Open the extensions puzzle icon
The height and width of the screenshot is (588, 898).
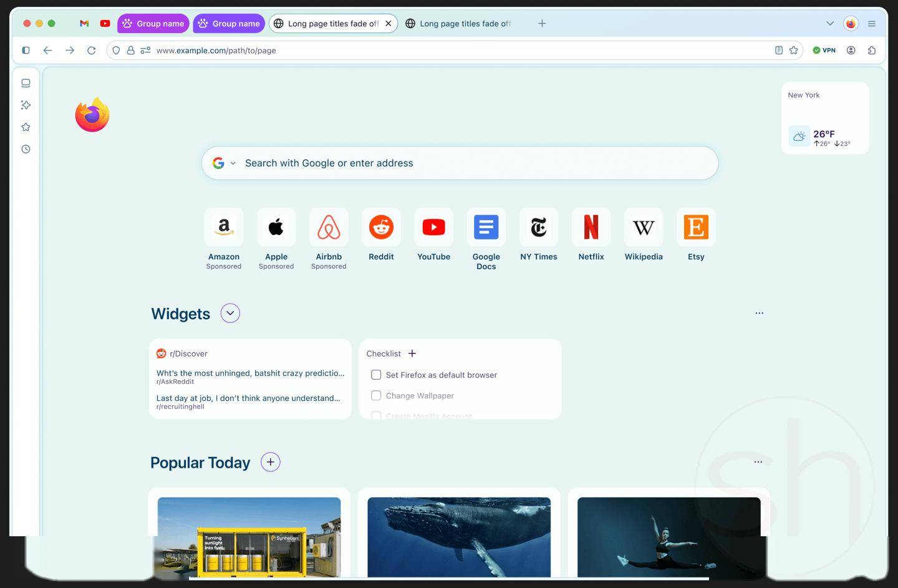point(872,51)
